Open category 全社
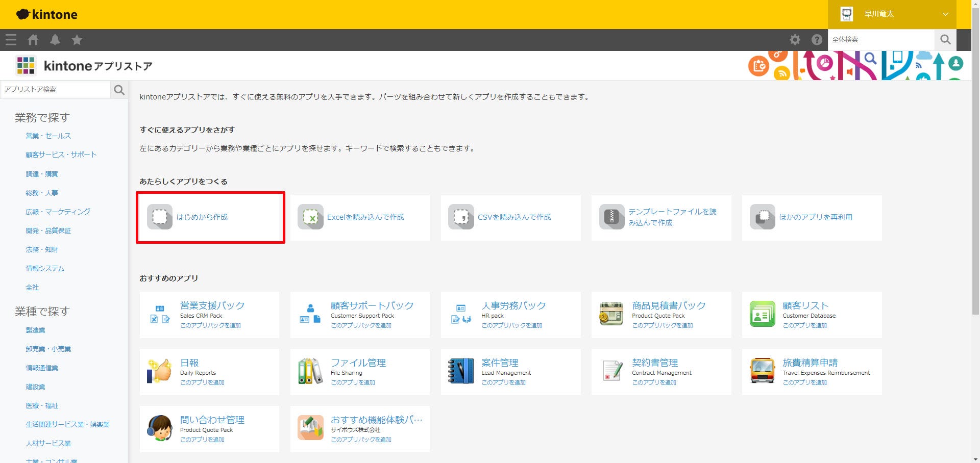Image resolution: width=980 pixels, height=463 pixels. click(x=32, y=287)
